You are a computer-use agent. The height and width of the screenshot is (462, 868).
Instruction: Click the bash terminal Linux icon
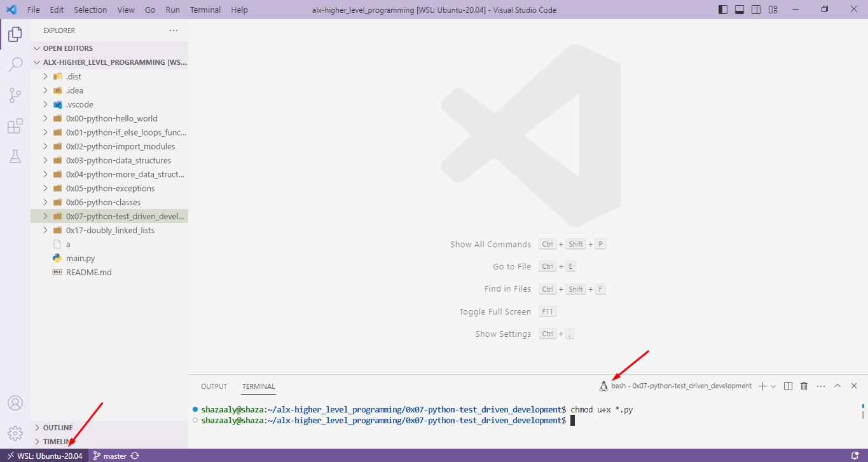point(603,386)
